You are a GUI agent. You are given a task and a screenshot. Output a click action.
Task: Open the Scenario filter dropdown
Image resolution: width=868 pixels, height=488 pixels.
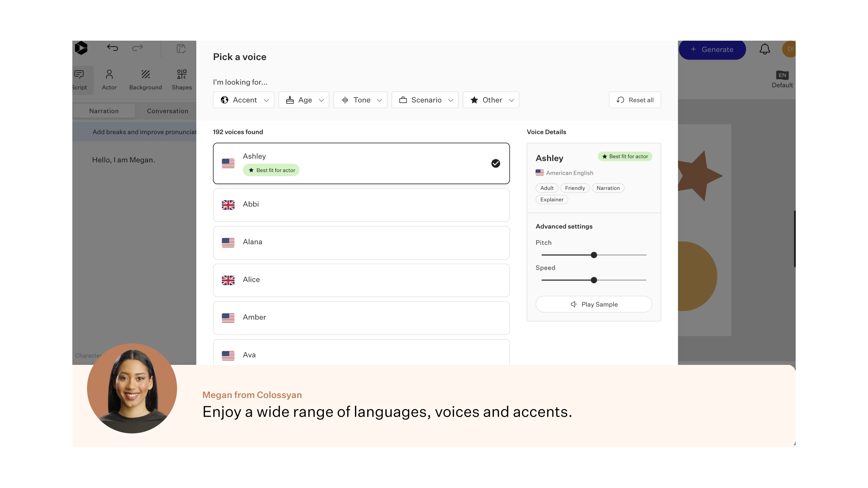pos(425,100)
